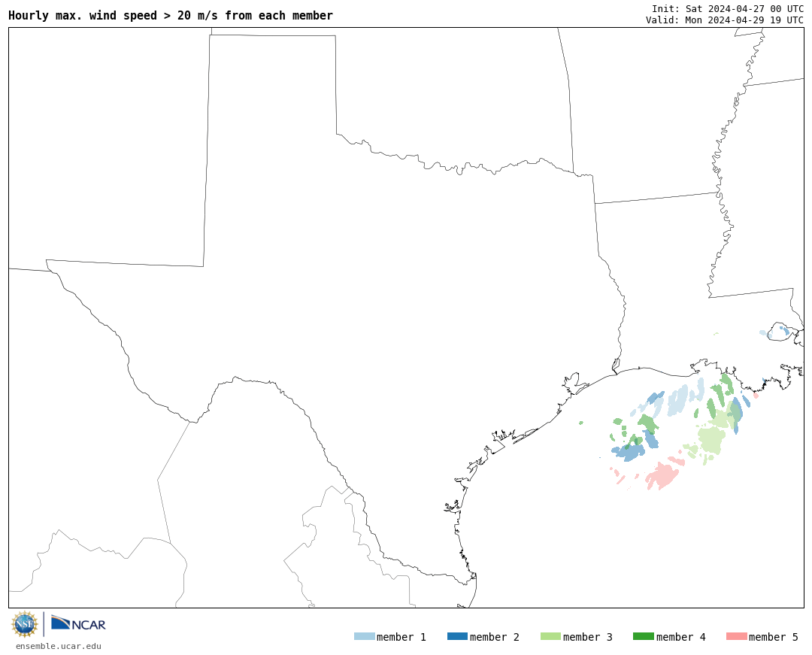Select the 'member 3' legend label
The image size is (812, 655).
588,637
